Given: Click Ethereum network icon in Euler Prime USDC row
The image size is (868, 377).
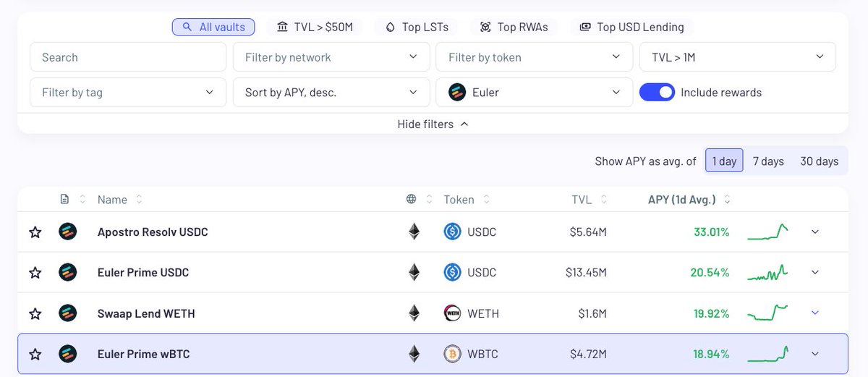Looking at the screenshot, I should [x=414, y=272].
